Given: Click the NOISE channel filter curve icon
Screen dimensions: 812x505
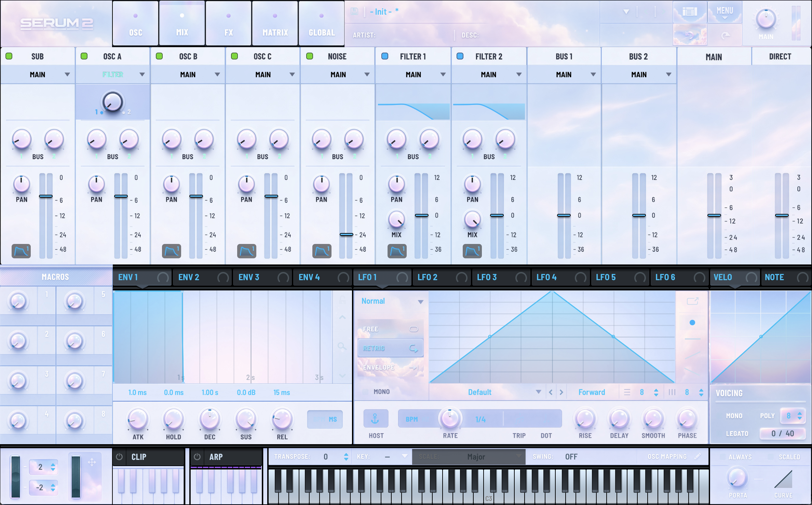Looking at the screenshot, I should pyautogui.click(x=322, y=251).
